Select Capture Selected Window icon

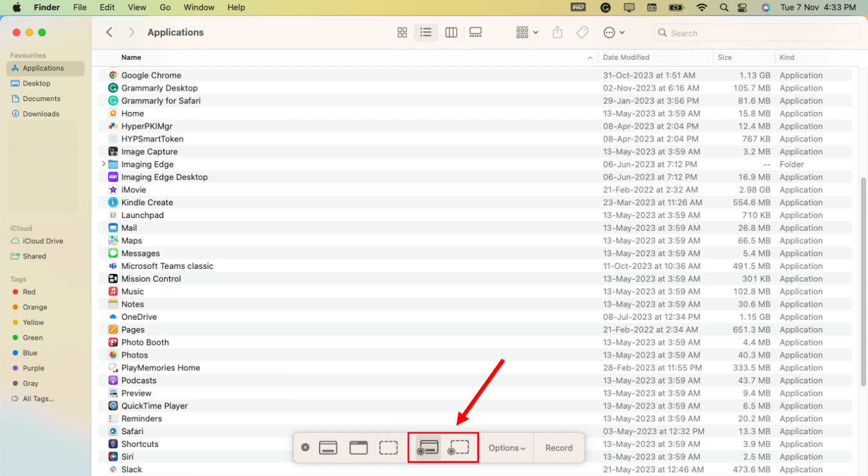point(358,448)
